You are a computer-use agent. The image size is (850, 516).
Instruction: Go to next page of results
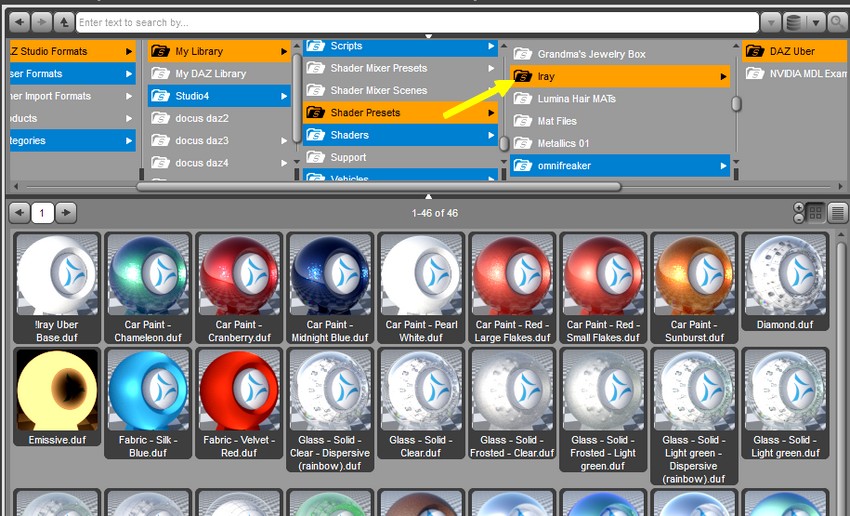coord(66,212)
